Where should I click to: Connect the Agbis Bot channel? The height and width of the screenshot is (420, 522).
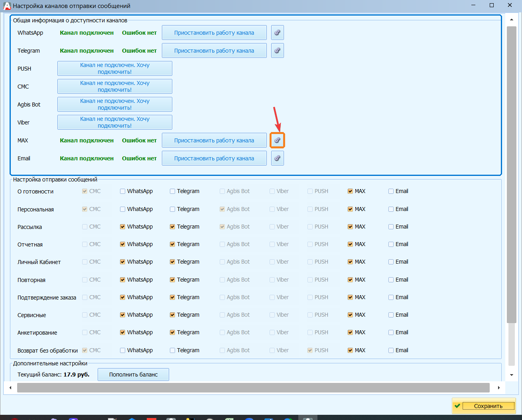pyautogui.click(x=115, y=105)
